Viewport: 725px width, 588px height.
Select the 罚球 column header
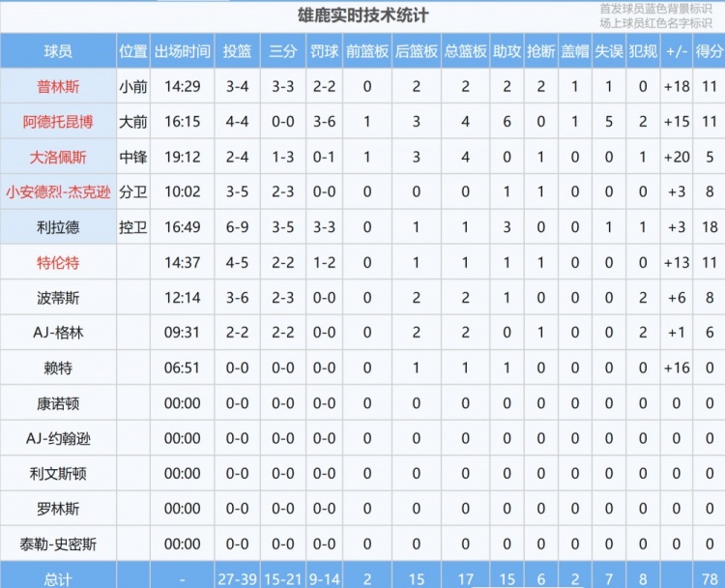pyautogui.click(x=324, y=51)
